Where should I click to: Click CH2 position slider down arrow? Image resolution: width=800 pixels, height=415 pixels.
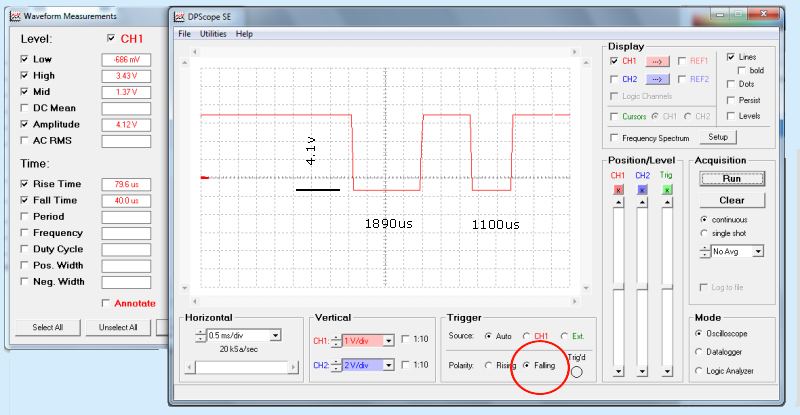(642, 372)
